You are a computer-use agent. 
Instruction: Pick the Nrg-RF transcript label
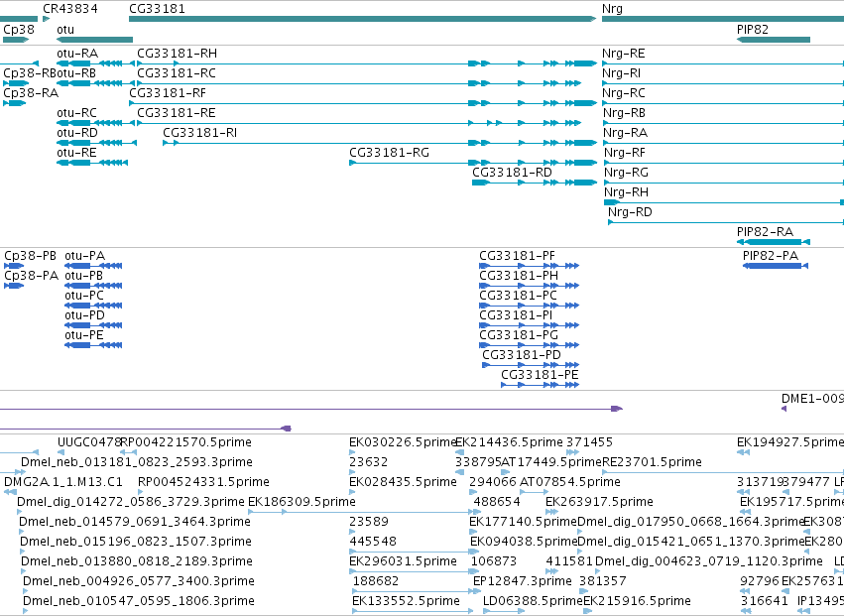(x=625, y=153)
